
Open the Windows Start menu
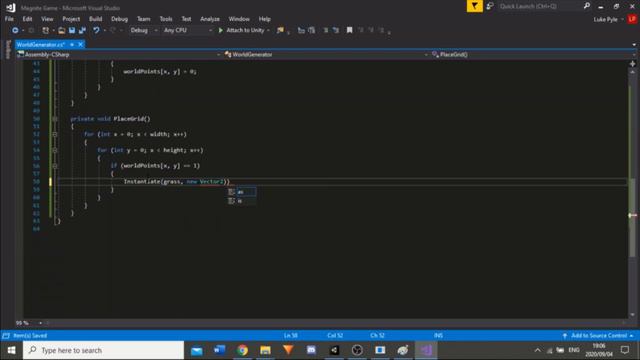(x=11, y=350)
